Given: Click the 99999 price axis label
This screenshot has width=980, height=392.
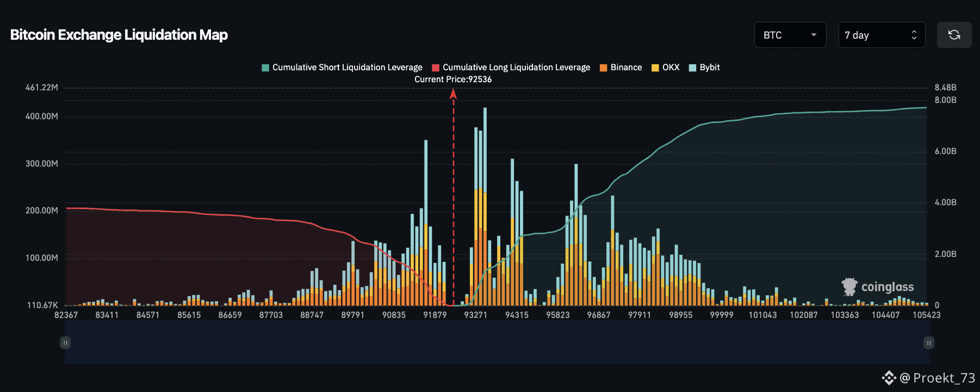Looking at the screenshot, I should [x=722, y=315].
